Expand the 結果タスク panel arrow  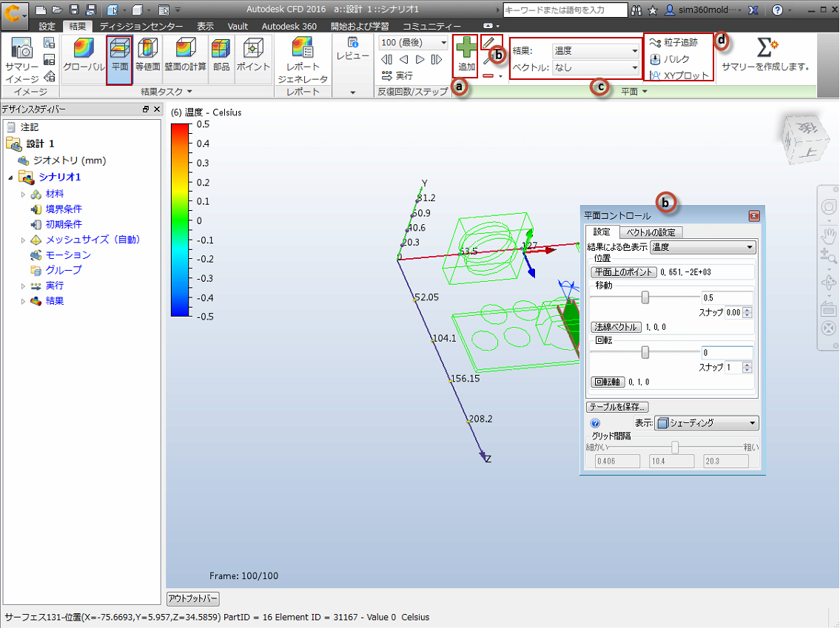(x=189, y=92)
